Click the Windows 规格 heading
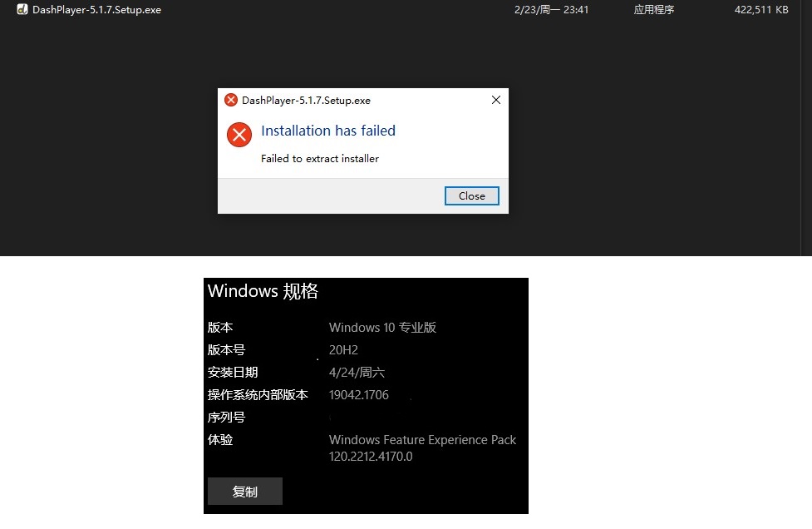 (263, 291)
